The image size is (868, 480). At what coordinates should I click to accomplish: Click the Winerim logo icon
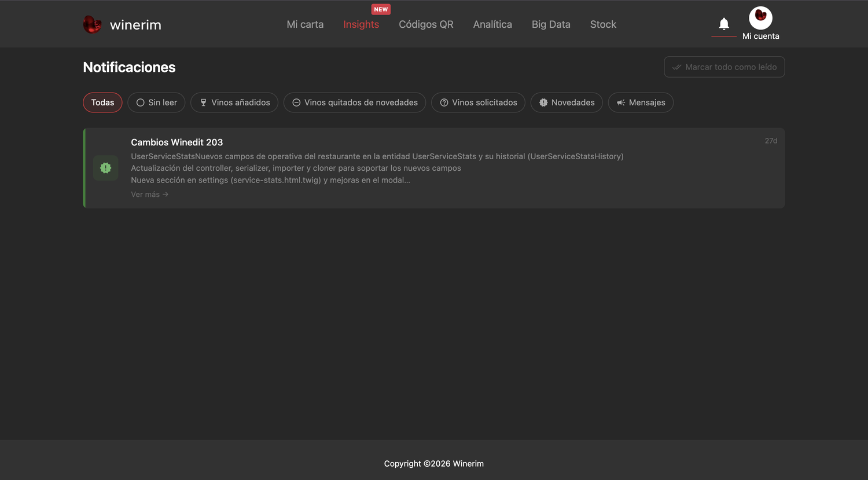point(93,24)
